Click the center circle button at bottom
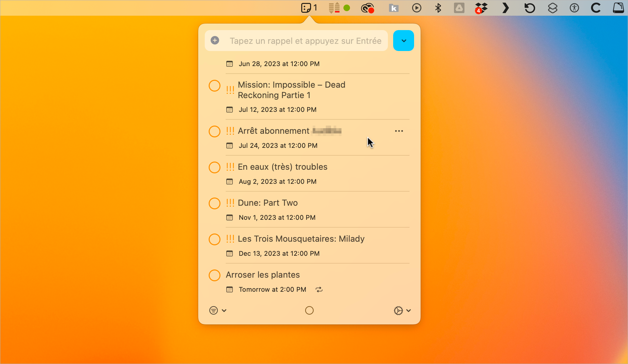Viewport: 628px width, 364px height. pos(309,310)
